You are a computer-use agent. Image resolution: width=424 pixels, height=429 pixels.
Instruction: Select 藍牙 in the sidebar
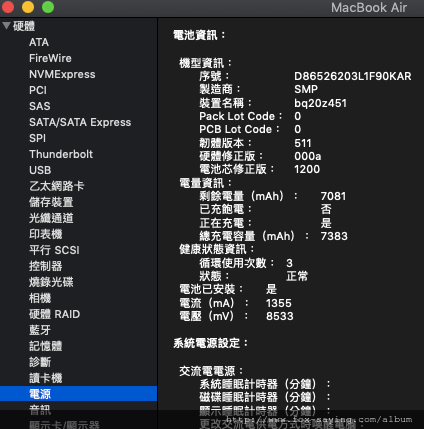[40, 330]
